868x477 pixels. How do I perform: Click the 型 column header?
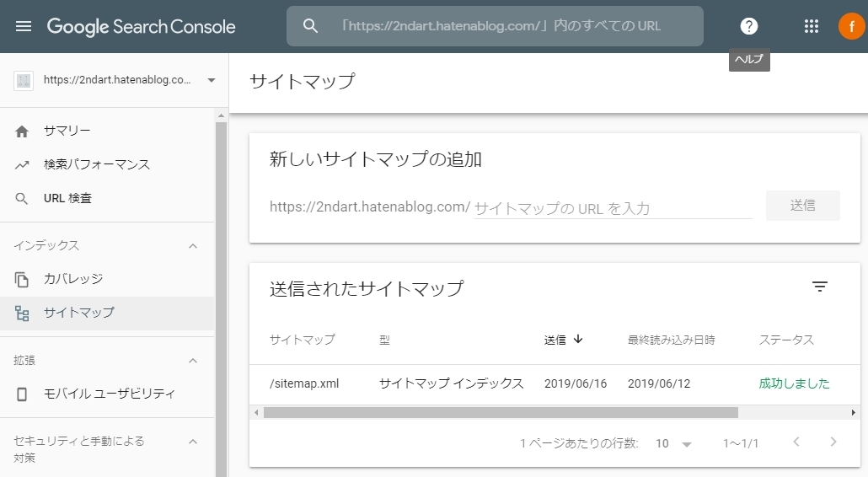tap(385, 340)
